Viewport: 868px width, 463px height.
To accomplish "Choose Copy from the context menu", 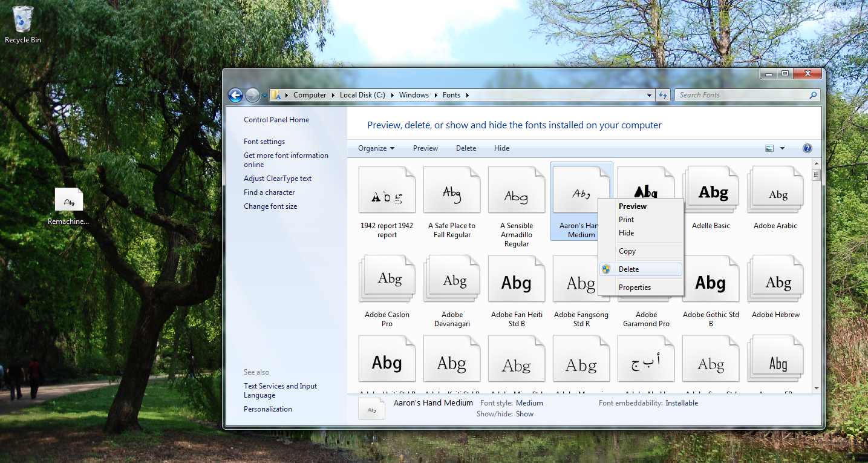I will point(641,251).
